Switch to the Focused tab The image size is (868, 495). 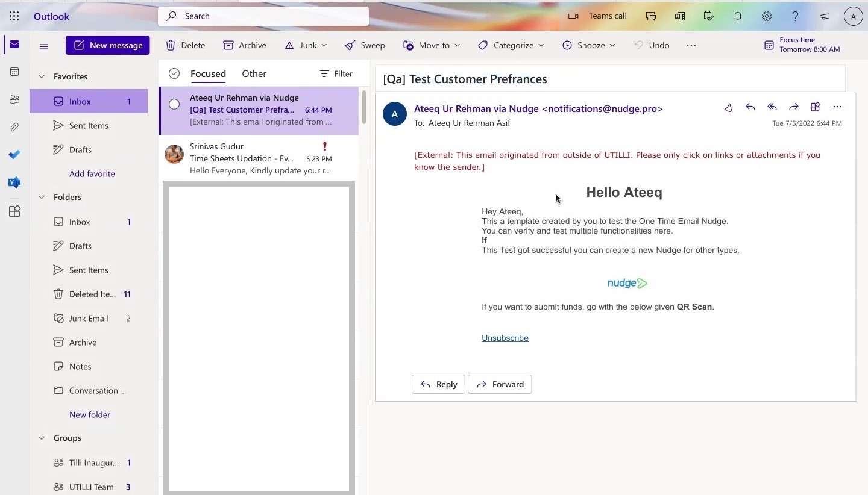pyautogui.click(x=208, y=73)
